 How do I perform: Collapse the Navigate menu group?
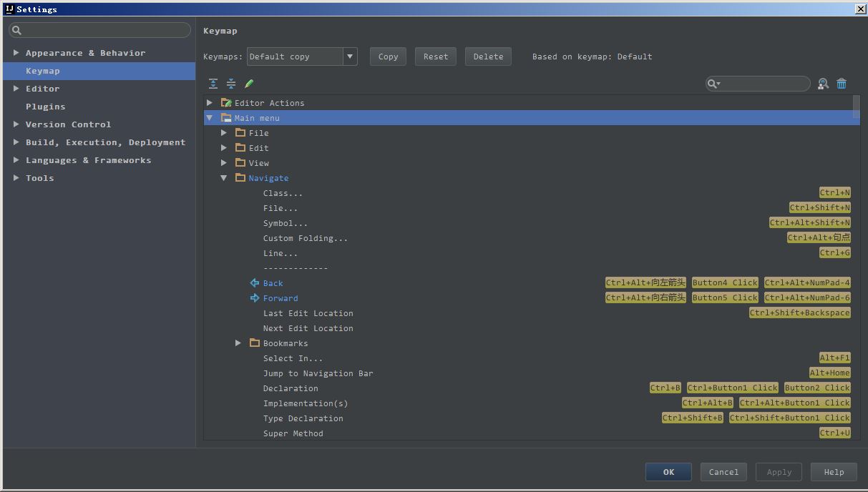tap(224, 178)
